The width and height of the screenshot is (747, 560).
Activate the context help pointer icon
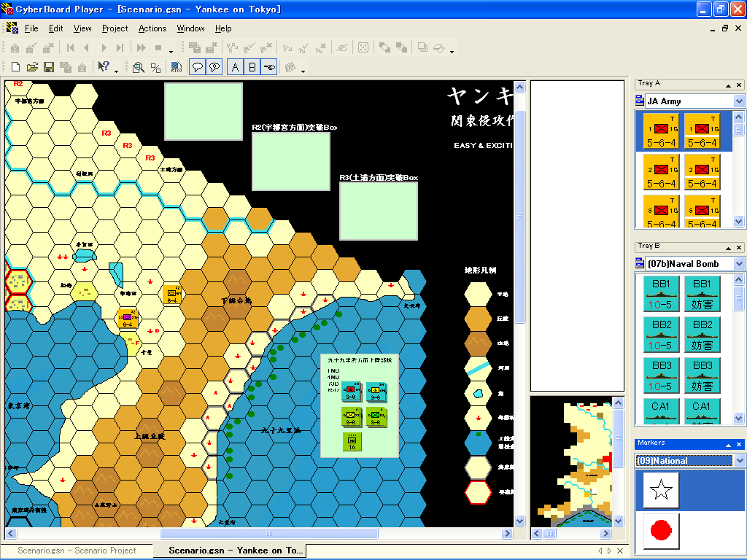coord(104,66)
